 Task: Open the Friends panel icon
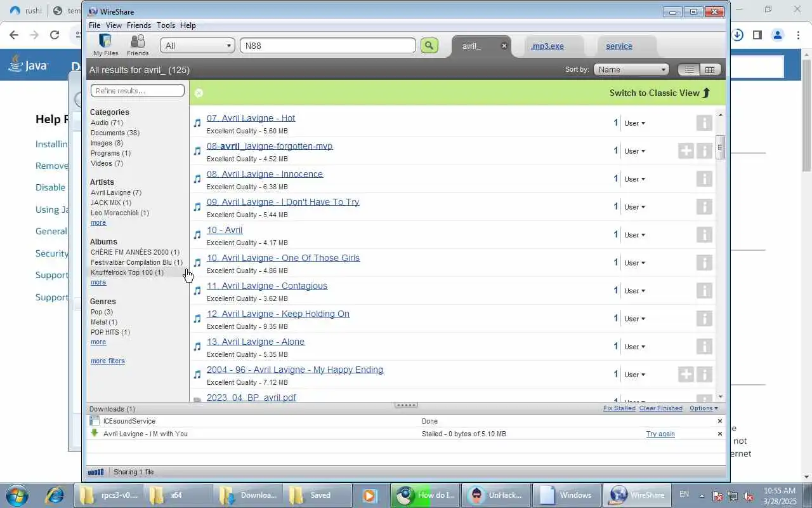coord(138,45)
